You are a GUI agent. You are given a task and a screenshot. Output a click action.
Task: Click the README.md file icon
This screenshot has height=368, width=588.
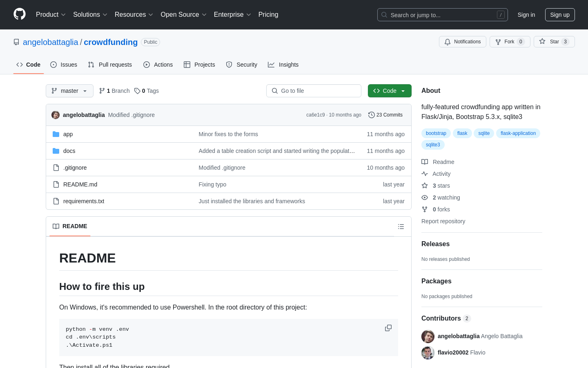[x=56, y=184]
